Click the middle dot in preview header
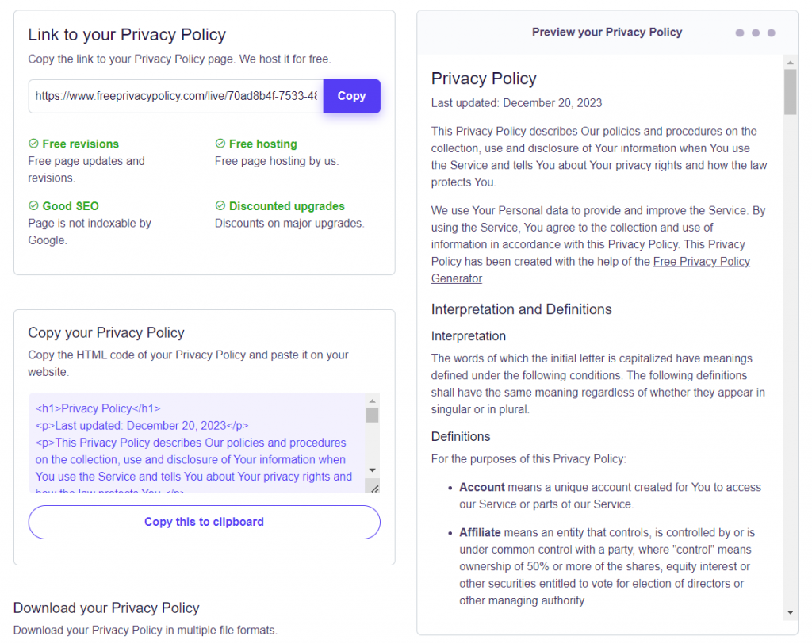This screenshot has width=812, height=644. click(x=755, y=33)
